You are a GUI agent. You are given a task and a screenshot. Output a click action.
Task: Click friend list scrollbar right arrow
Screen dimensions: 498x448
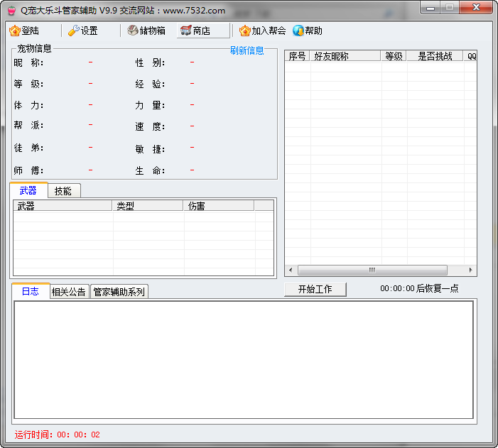click(x=471, y=271)
